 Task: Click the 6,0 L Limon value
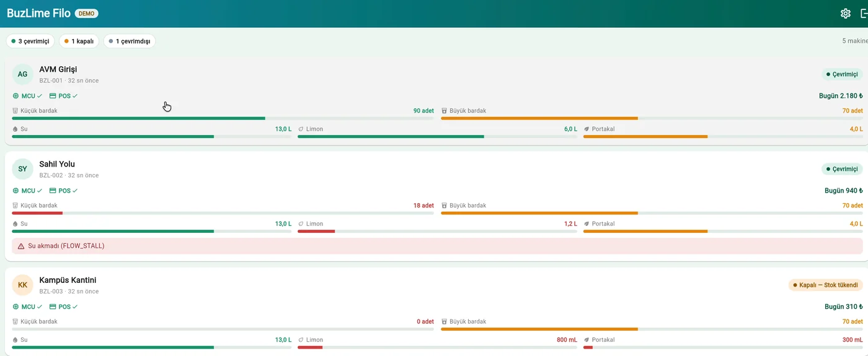570,129
